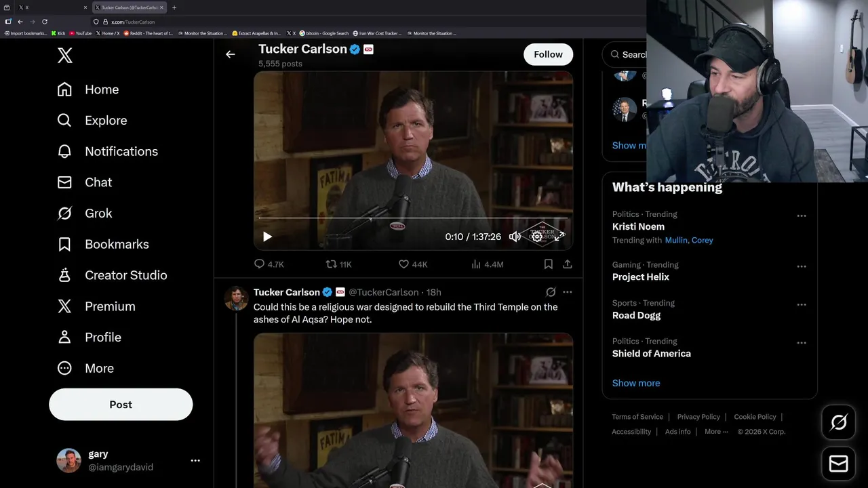Open more options for Kristi Noem trend

802,216
